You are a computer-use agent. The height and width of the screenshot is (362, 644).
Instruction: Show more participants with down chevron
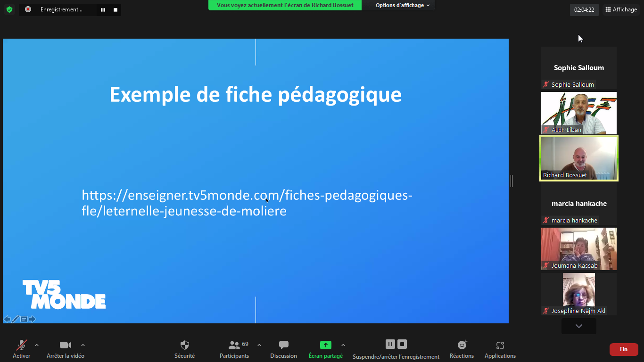[x=579, y=326]
